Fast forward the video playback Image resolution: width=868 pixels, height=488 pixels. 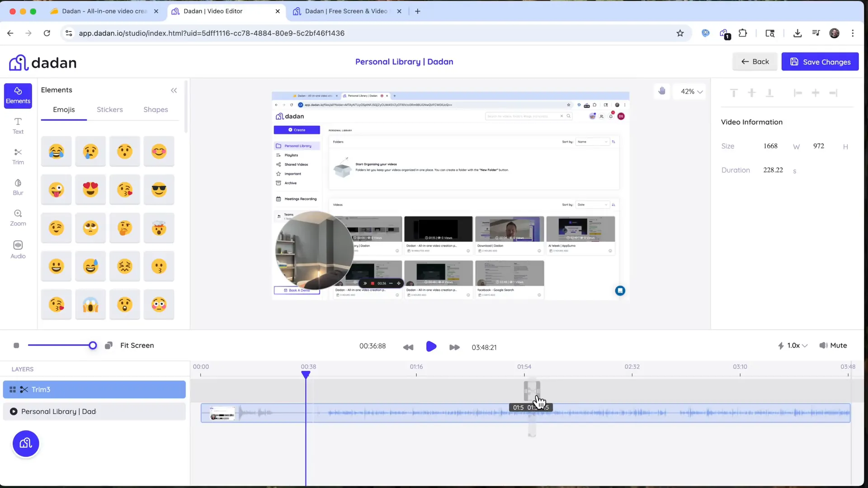tap(454, 347)
